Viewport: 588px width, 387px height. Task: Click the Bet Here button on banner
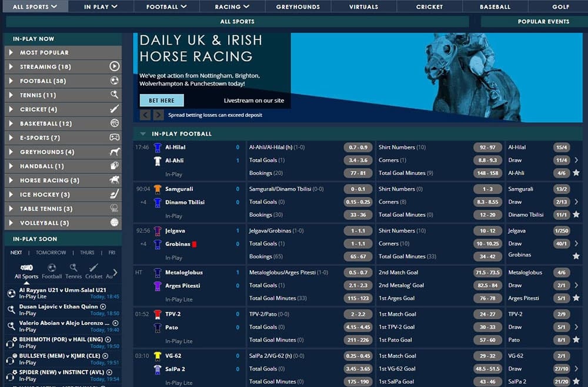[x=161, y=100]
